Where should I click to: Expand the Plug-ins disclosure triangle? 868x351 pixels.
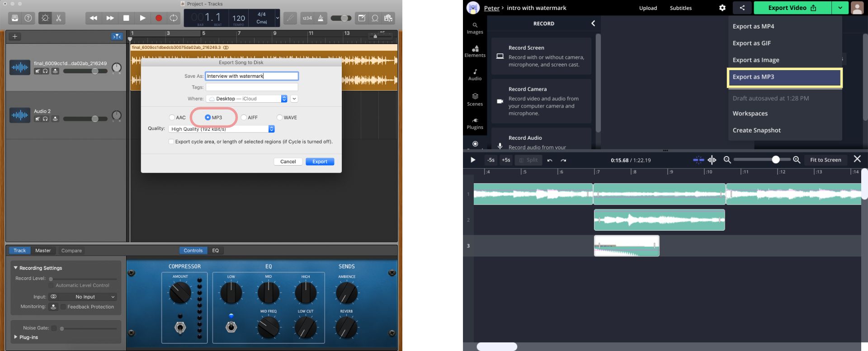pos(16,337)
